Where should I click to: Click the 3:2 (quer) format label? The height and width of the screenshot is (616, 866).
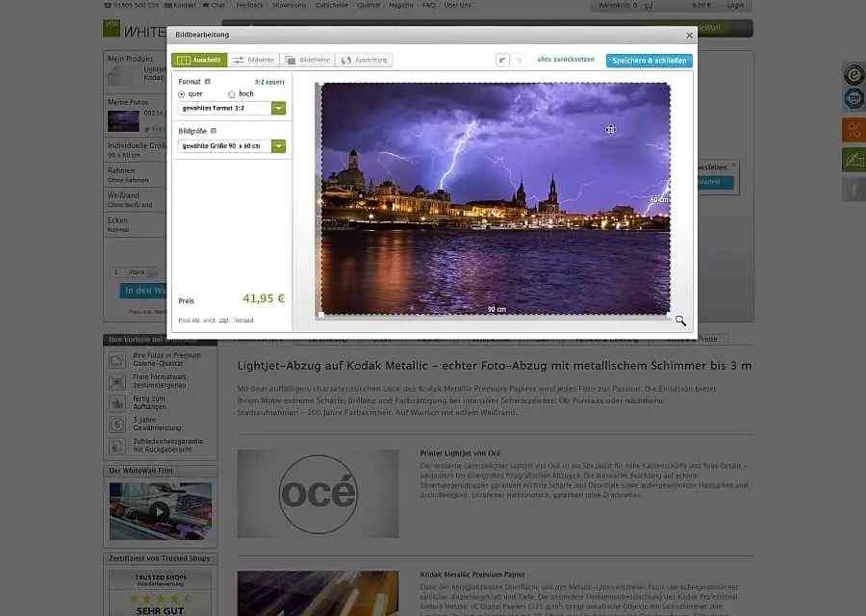click(269, 82)
